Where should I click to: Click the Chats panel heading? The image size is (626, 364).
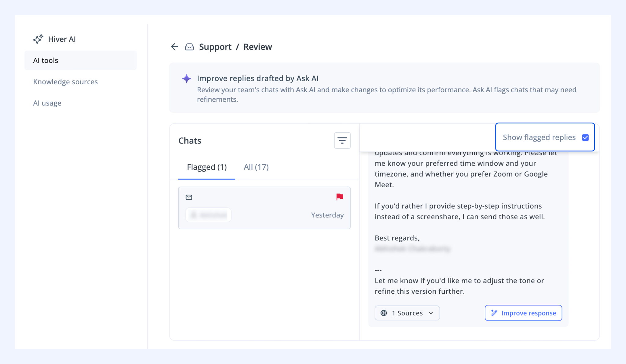[x=190, y=140]
